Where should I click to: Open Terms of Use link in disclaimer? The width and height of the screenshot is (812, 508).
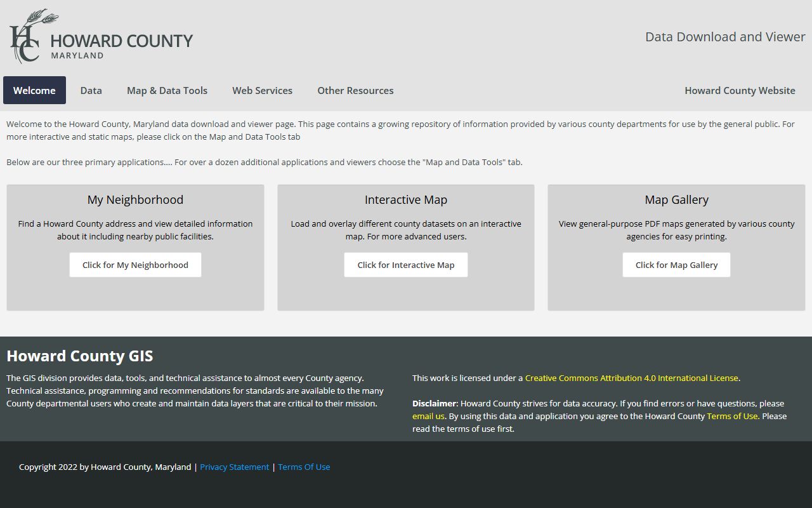[732, 416]
